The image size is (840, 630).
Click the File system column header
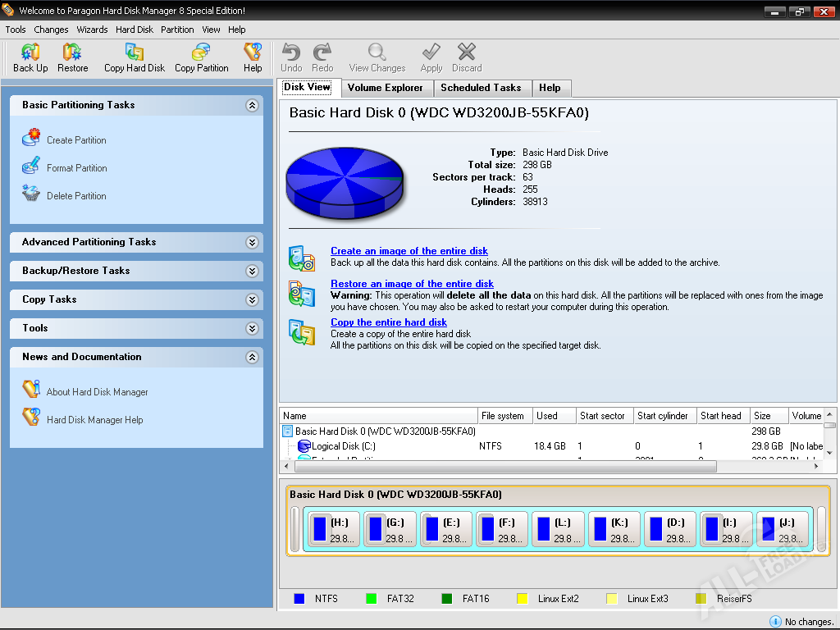[x=503, y=416]
